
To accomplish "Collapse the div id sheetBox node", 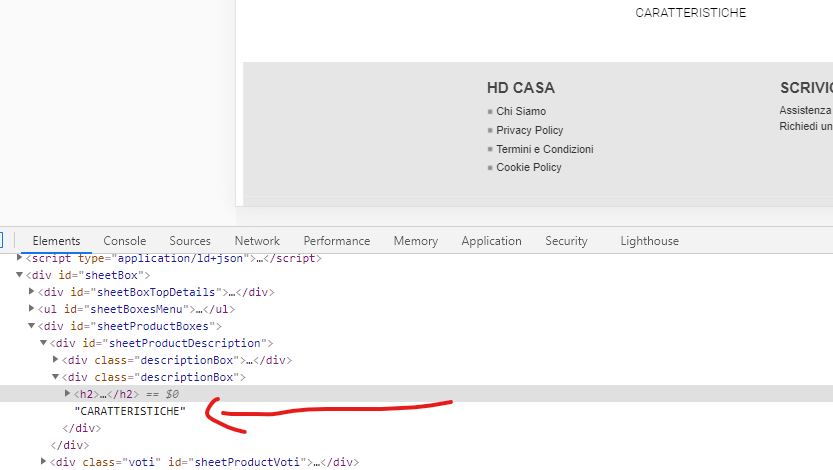I will click(20, 275).
